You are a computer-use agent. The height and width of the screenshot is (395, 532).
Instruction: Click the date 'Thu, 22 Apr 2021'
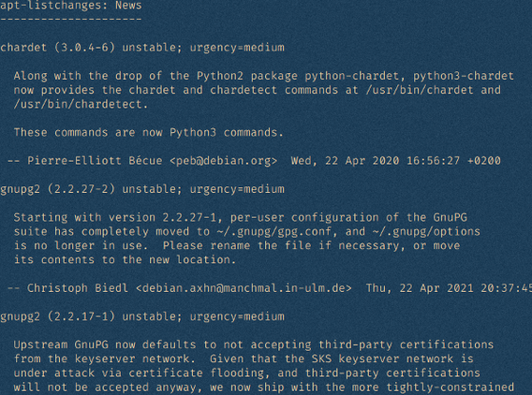pos(420,288)
